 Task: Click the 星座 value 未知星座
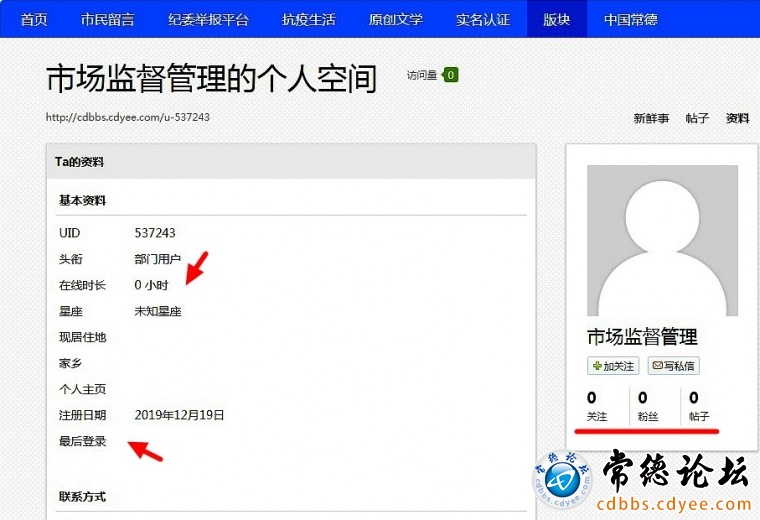point(158,311)
